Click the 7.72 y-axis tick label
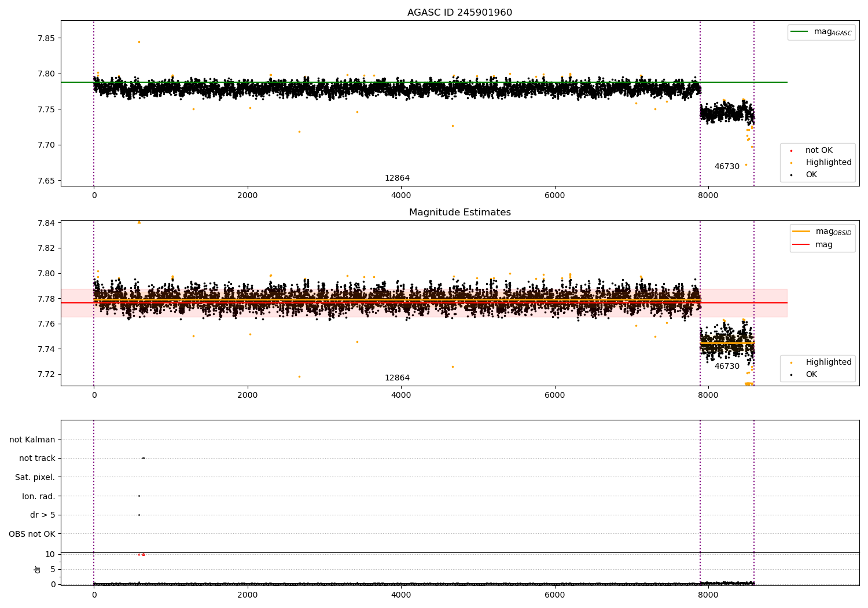Viewport: 868px width, 608px height. (46, 374)
